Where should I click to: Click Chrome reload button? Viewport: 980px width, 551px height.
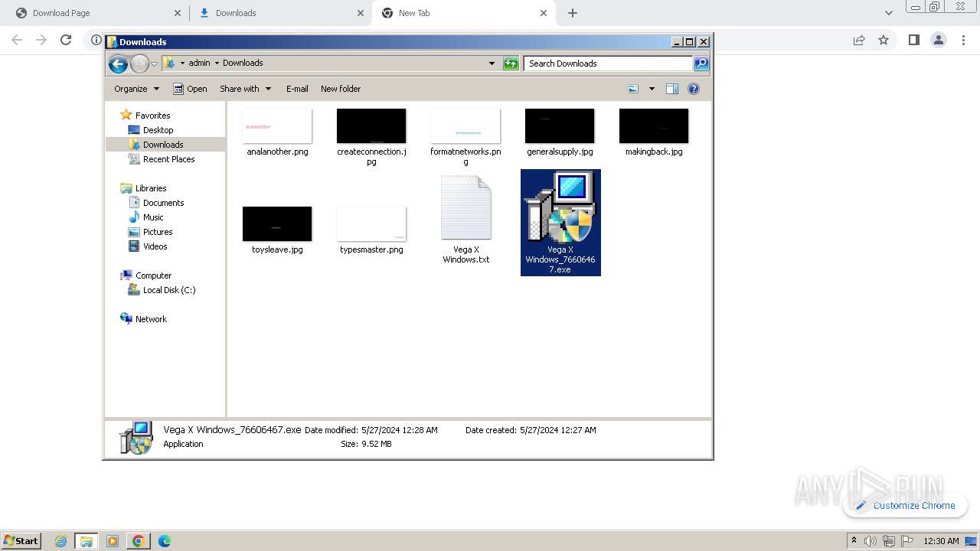pyautogui.click(x=66, y=40)
